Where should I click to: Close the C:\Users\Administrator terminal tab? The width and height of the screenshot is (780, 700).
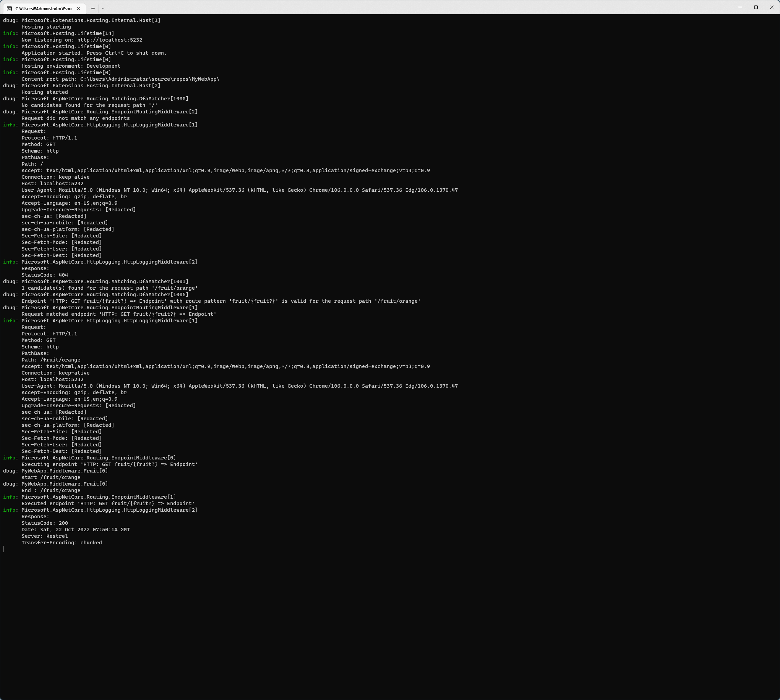pyautogui.click(x=78, y=9)
